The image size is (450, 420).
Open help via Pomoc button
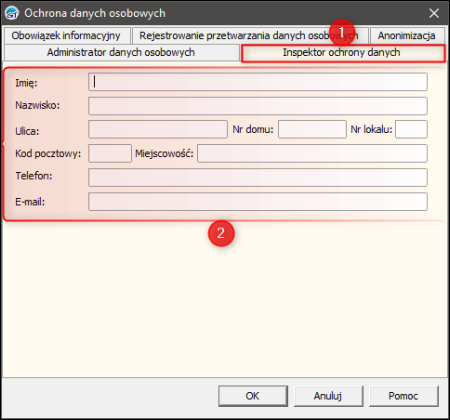[403, 396]
